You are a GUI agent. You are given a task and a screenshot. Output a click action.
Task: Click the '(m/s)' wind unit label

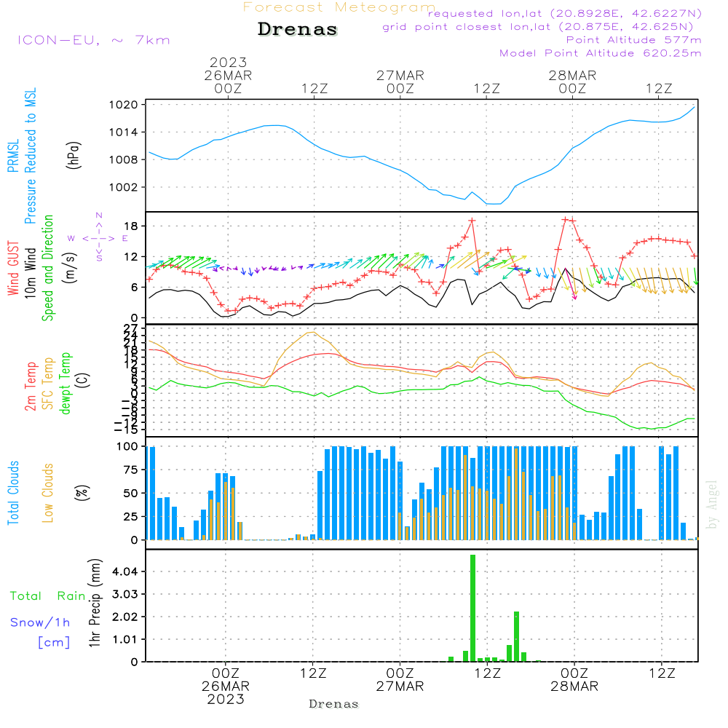coord(71,268)
